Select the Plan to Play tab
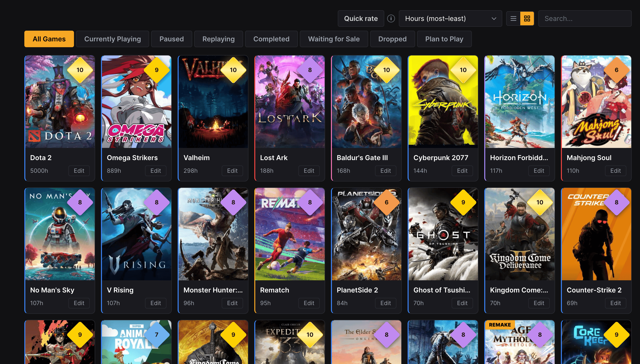Viewport: 640px width, 364px height. click(444, 39)
